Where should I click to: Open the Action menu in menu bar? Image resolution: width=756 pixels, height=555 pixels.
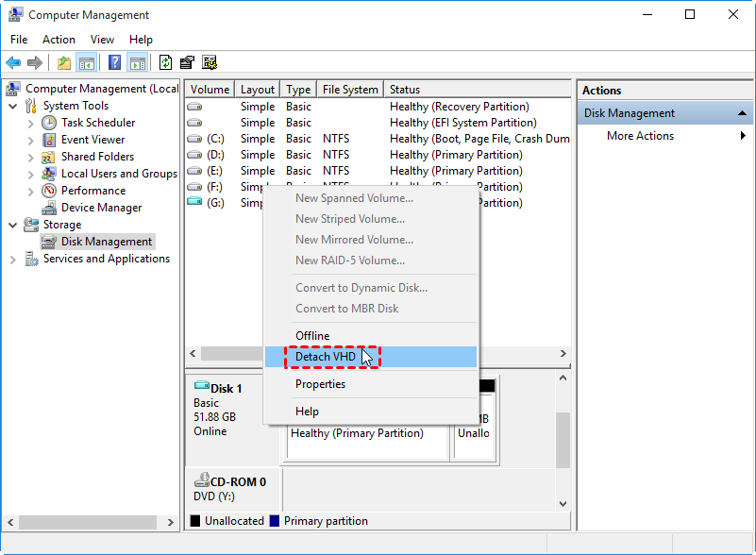pos(59,40)
